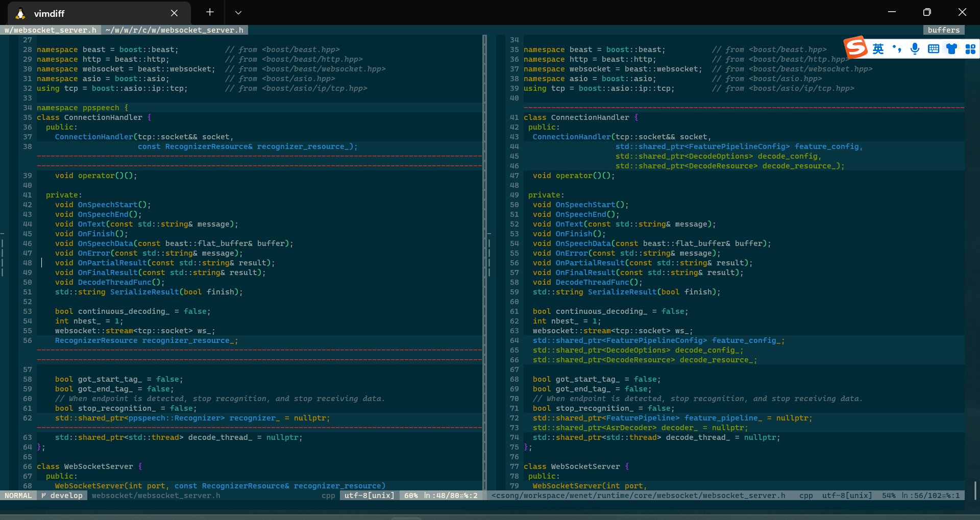
Task: Open the on-screen keyboard from the Sogou bar
Action: [x=934, y=48]
